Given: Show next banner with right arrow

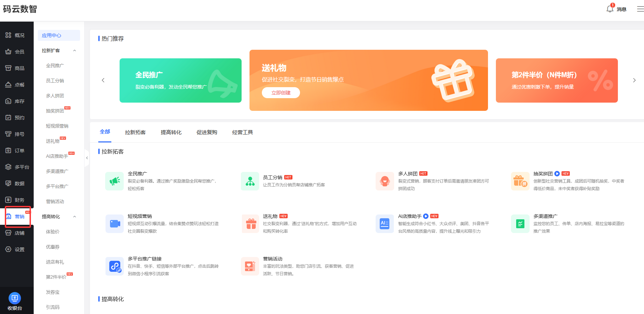Looking at the screenshot, I should pos(634,80).
